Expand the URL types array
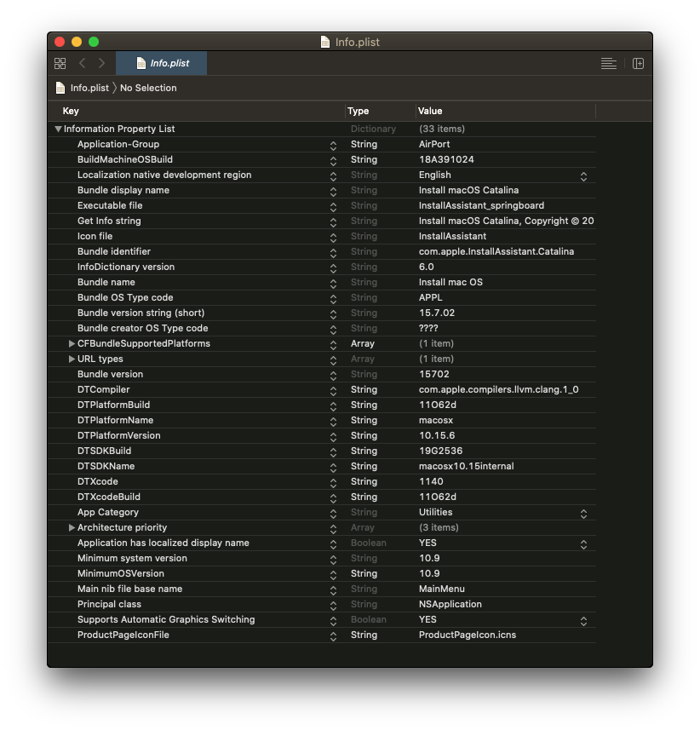Viewport: 700px width, 730px height. tap(72, 359)
